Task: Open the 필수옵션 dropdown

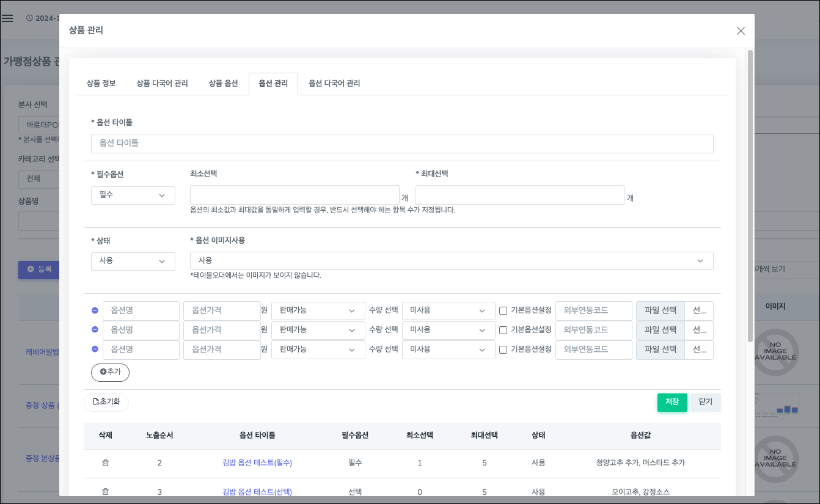Action: [x=133, y=195]
